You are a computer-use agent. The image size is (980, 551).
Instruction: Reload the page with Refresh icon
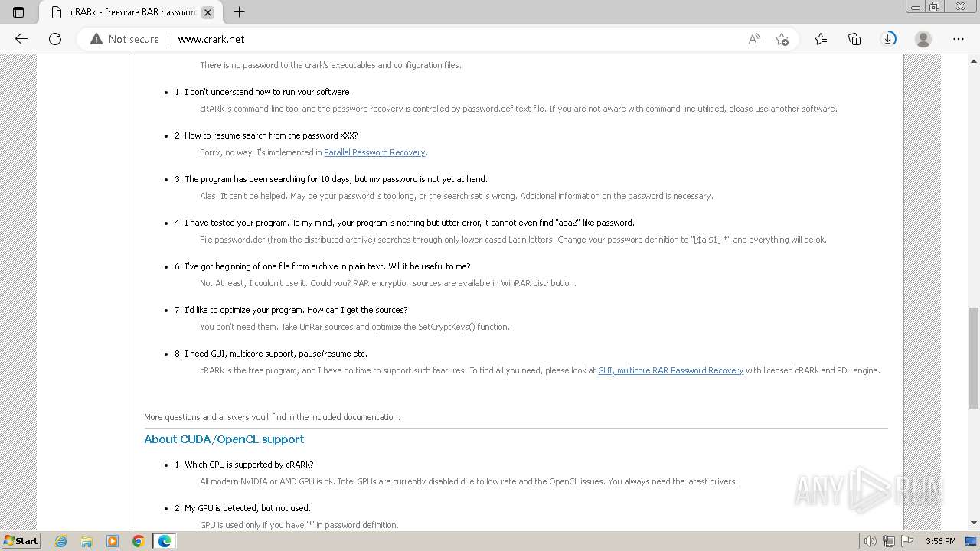point(55,39)
